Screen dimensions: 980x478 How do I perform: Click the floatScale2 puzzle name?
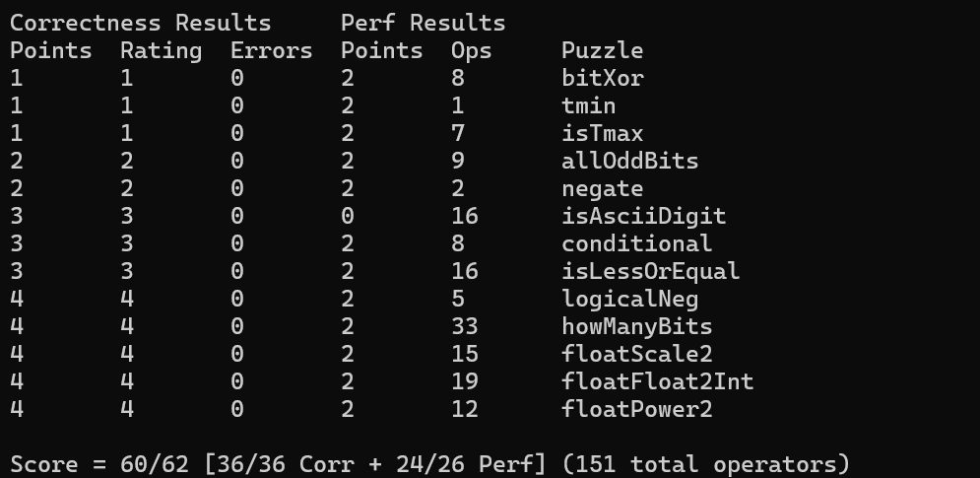tap(637, 354)
